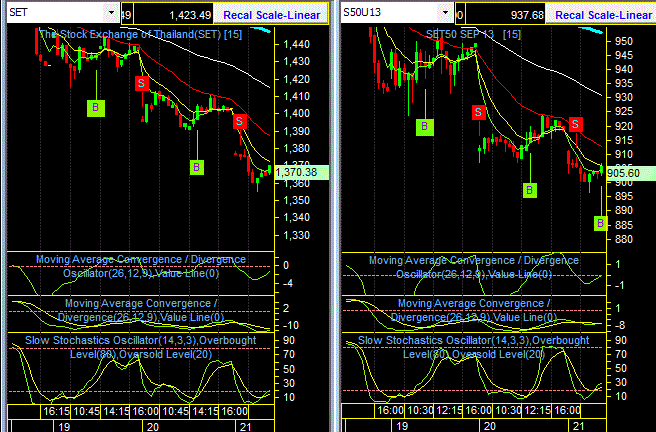Click the 915 price axis label
The image size is (656, 432).
(623, 140)
